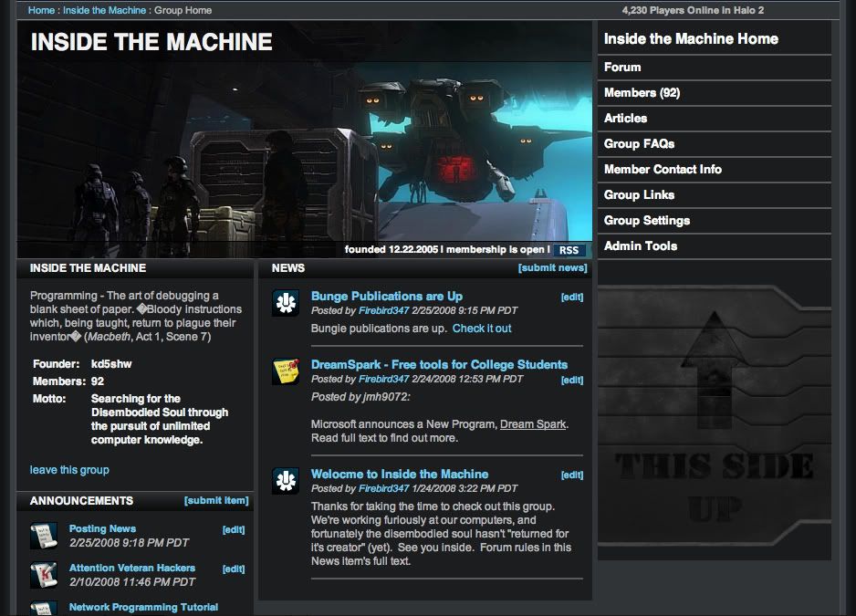Viewport: 856px width, 616px height.
Task: Select Group FAQs in sidebar
Action: (x=640, y=144)
